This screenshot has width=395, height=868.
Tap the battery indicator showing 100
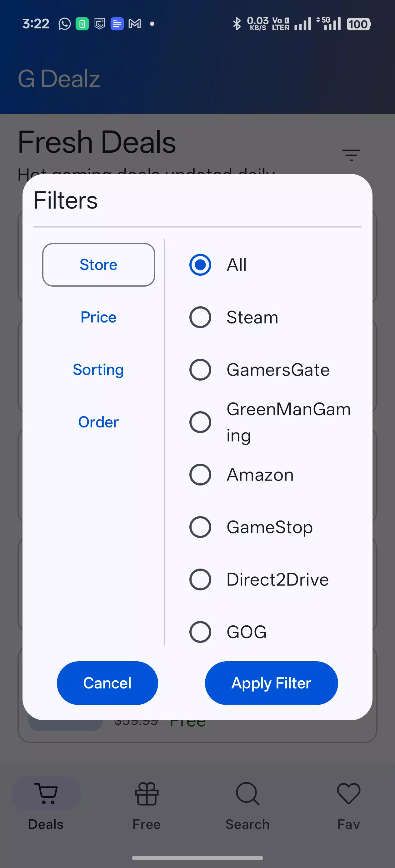coord(358,24)
